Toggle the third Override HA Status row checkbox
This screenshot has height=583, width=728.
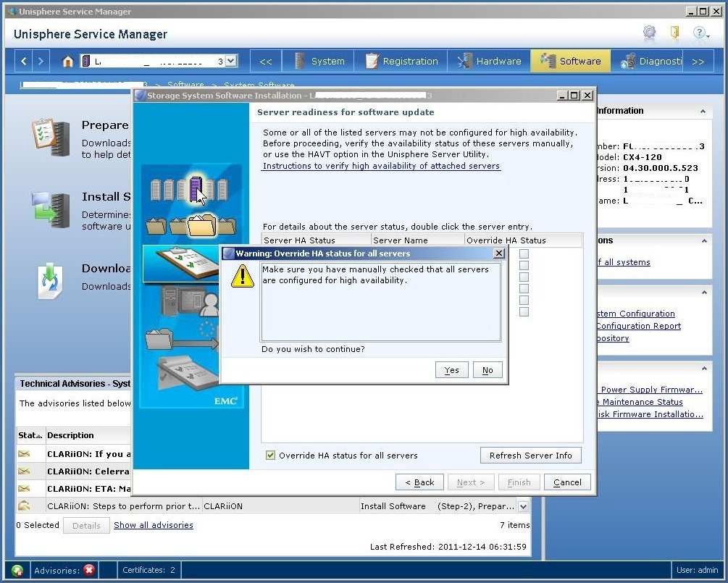click(524, 277)
